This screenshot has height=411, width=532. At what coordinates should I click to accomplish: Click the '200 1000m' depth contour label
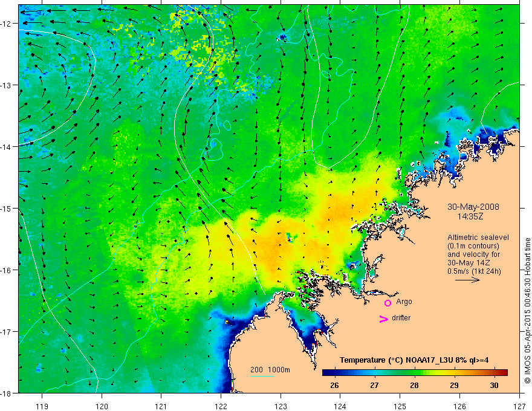tap(270, 370)
